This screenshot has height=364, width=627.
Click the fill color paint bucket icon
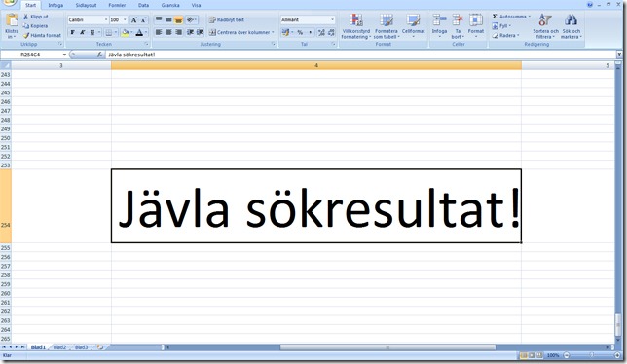[x=125, y=32]
